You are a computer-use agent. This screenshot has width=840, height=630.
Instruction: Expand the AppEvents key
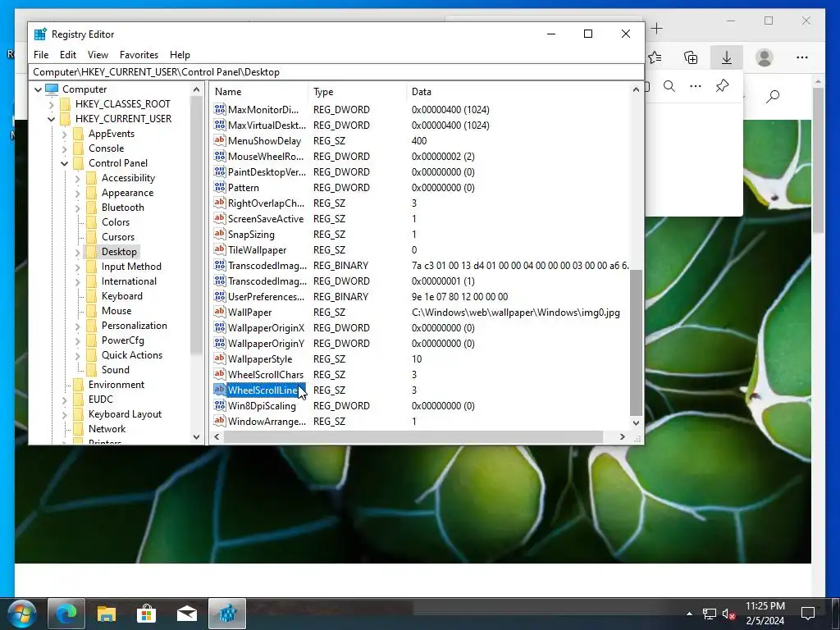click(64, 134)
